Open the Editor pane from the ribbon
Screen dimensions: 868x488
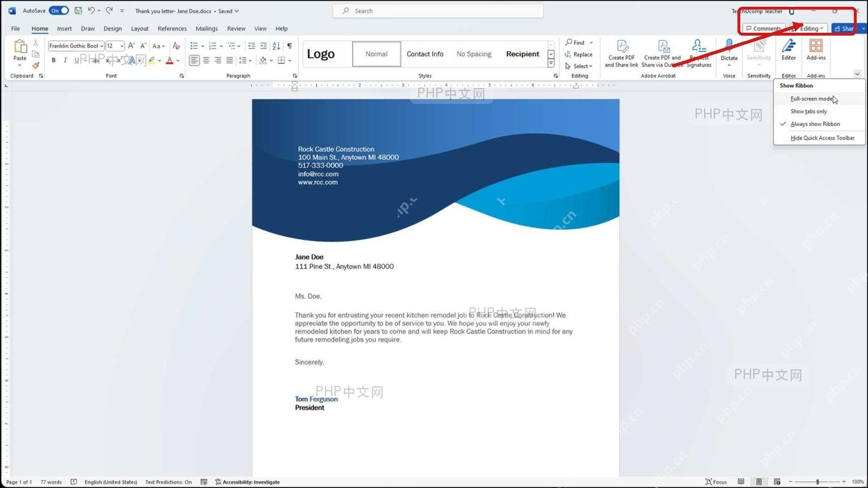[788, 50]
